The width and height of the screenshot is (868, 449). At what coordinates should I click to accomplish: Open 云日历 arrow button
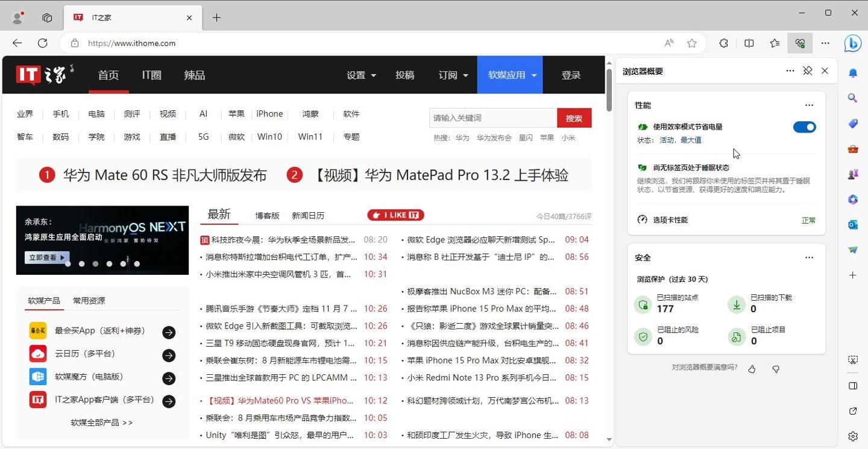169,355
